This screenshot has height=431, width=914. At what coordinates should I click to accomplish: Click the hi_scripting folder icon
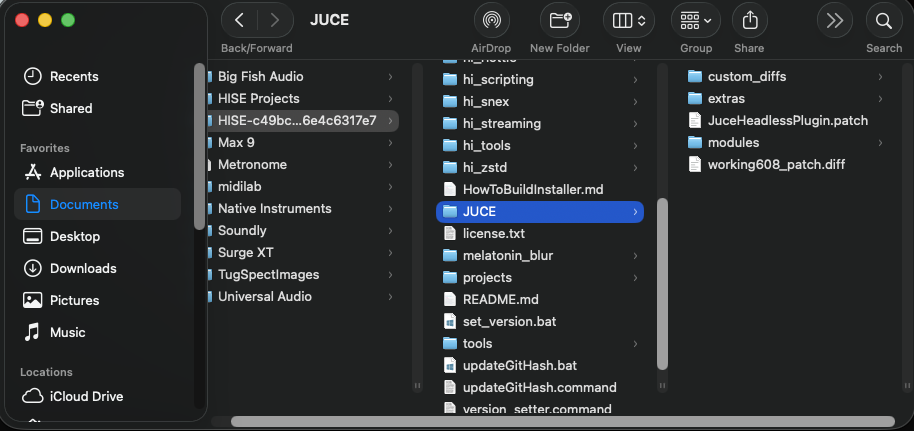coord(450,79)
